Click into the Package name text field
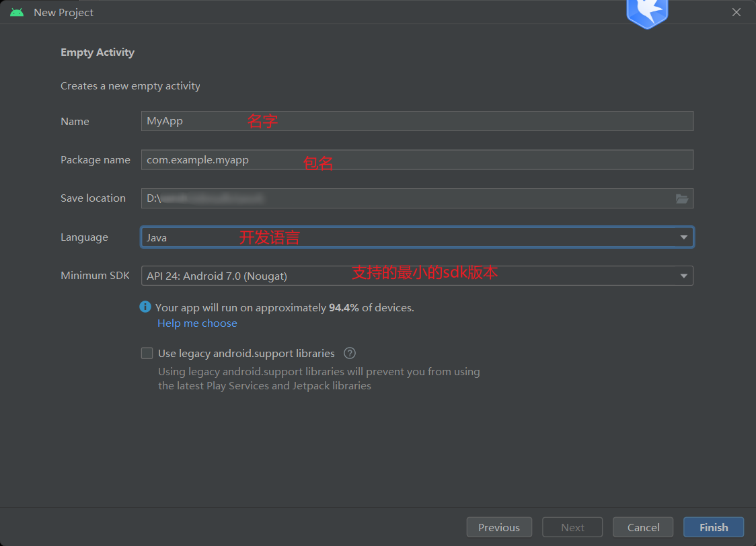 click(417, 160)
